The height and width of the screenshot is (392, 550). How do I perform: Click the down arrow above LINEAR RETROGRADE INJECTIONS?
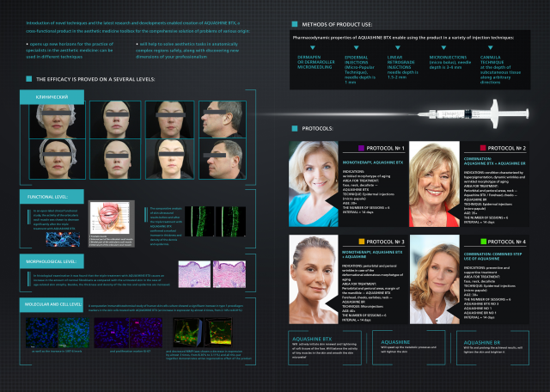click(x=397, y=47)
